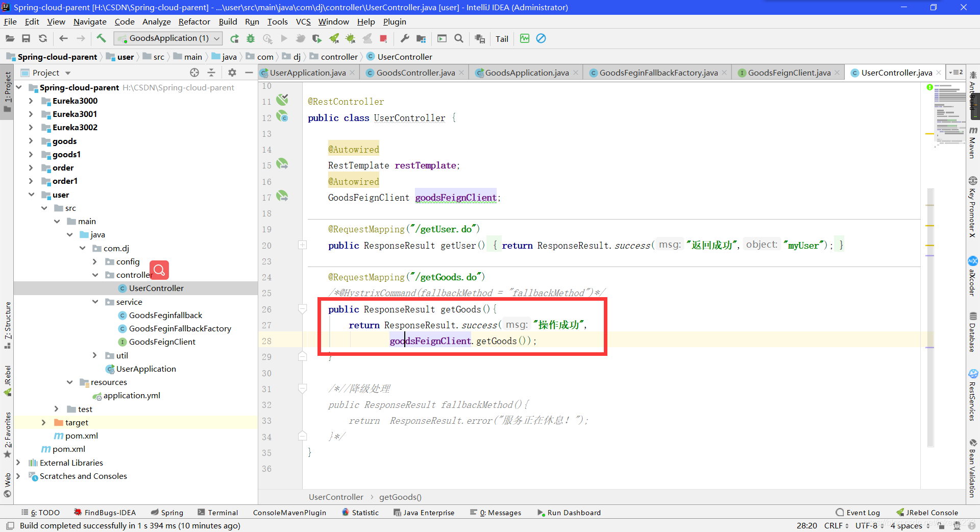The height and width of the screenshot is (532, 980).
Task: Expand the target folder
Action: (43, 422)
